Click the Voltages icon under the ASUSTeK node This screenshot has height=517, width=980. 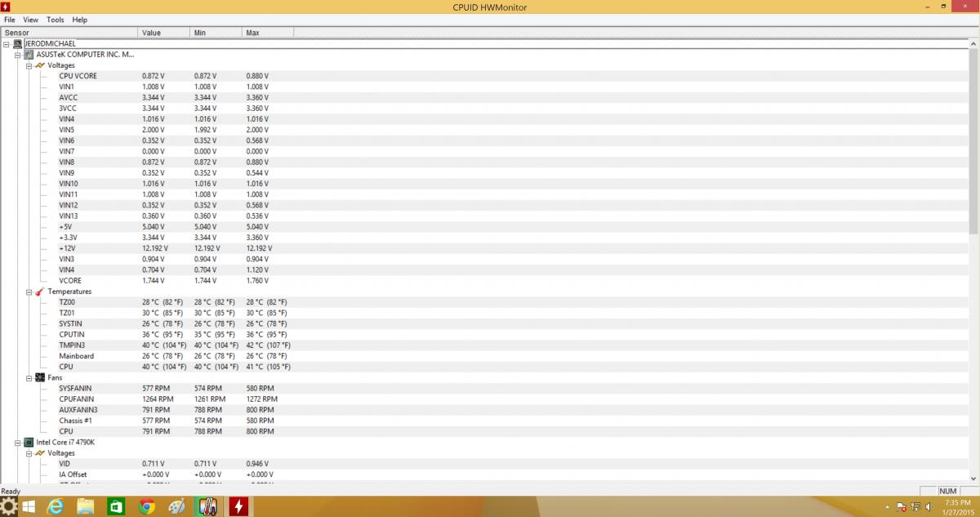(40, 65)
